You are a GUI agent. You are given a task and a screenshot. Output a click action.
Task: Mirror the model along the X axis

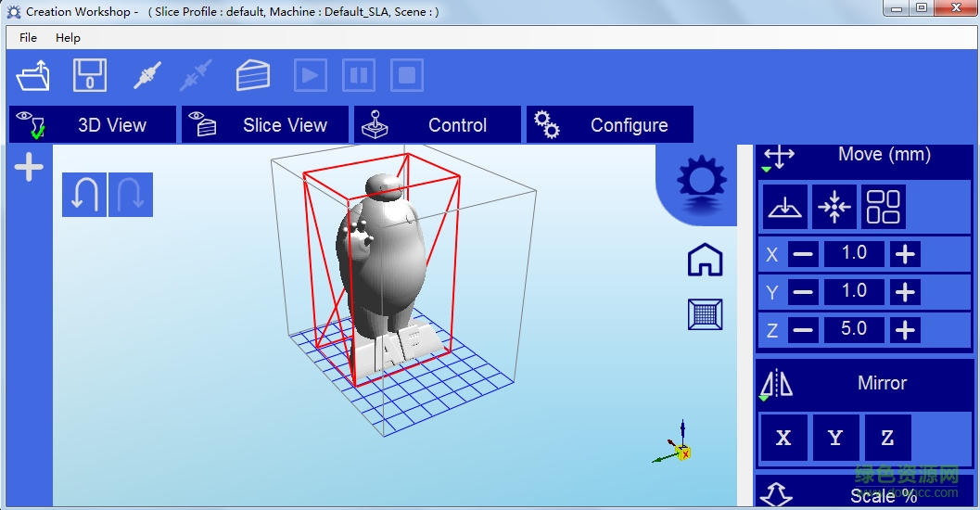coord(783,438)
